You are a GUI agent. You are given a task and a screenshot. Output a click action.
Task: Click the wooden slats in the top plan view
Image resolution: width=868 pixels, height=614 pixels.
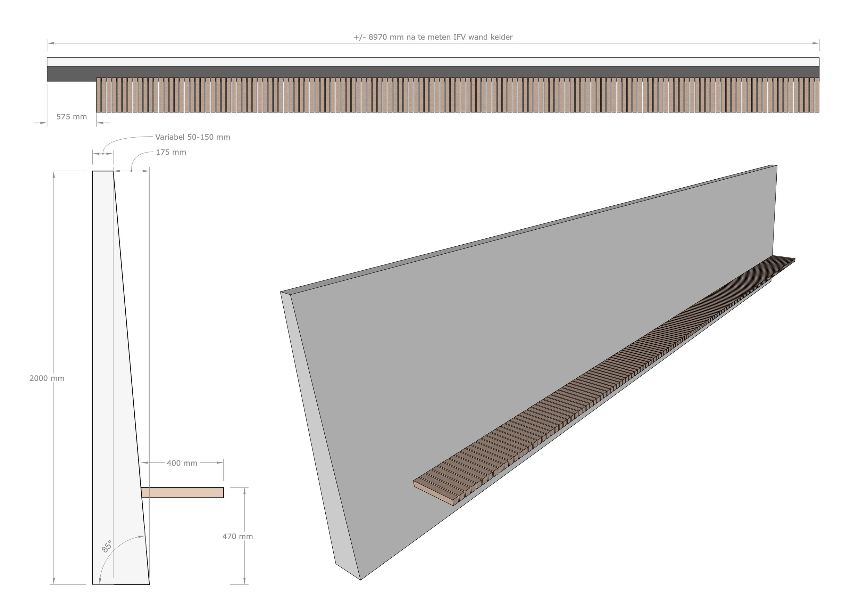458,95
